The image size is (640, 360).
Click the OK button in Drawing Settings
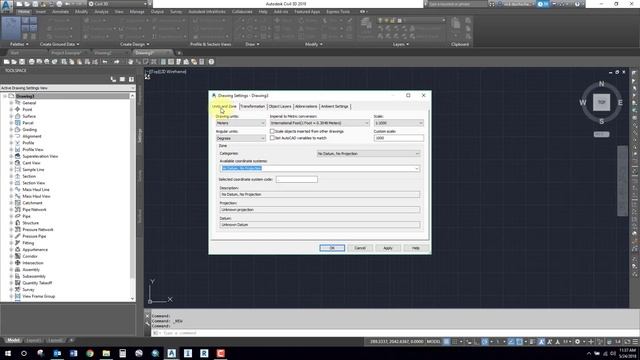(x=332, y=248)
